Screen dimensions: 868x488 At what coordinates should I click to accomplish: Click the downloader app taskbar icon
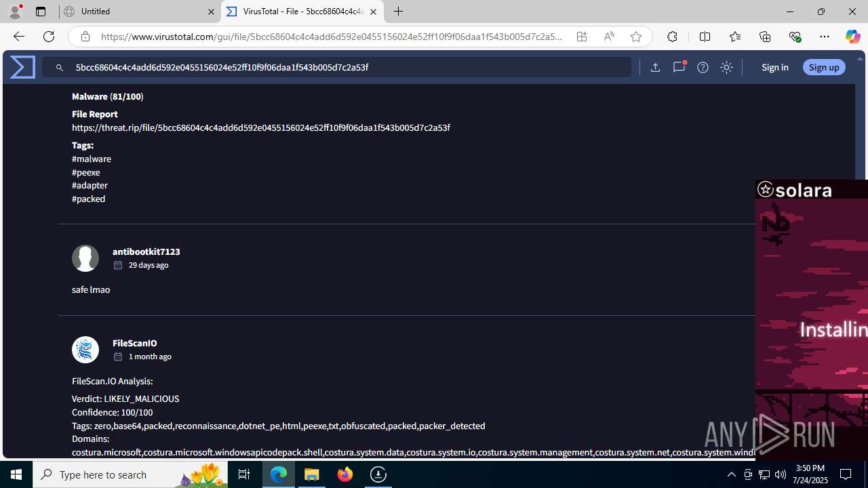tap(378, 474)
